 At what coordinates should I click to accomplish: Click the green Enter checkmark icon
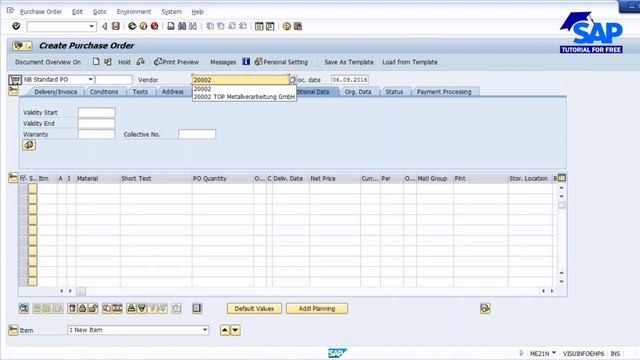[x=16, y=26]
